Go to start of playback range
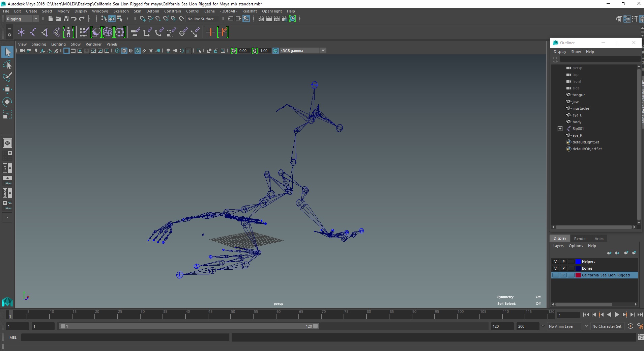Screen dimensions: 644x351 click(x=586, y=315)
